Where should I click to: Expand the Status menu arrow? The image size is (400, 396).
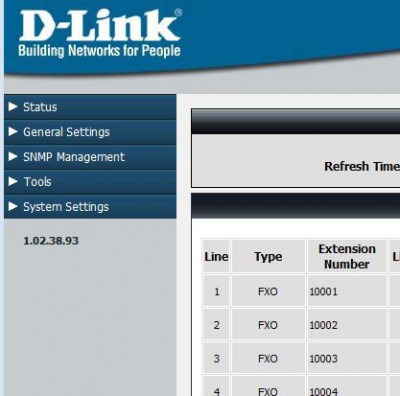pyautogui.click(x=13, y=107)
